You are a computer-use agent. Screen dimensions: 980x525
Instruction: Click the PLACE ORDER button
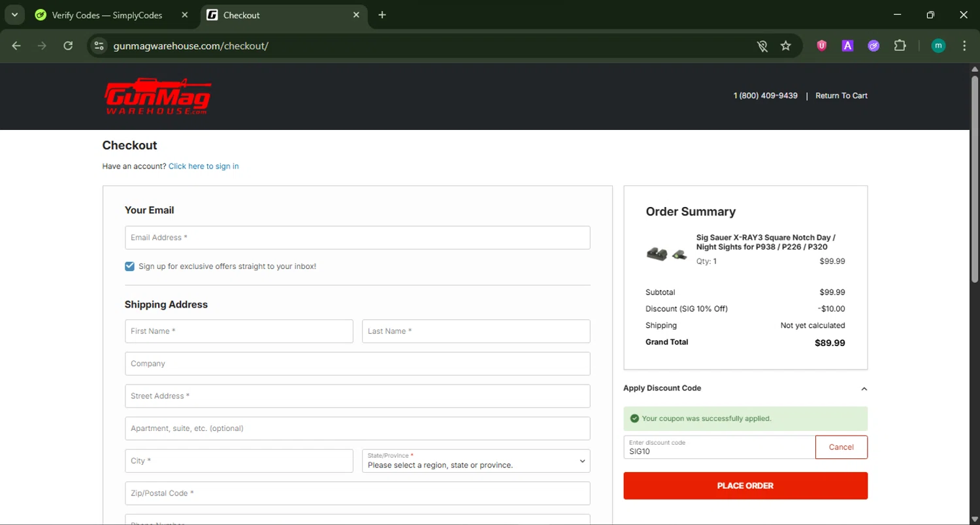(745, 486)
